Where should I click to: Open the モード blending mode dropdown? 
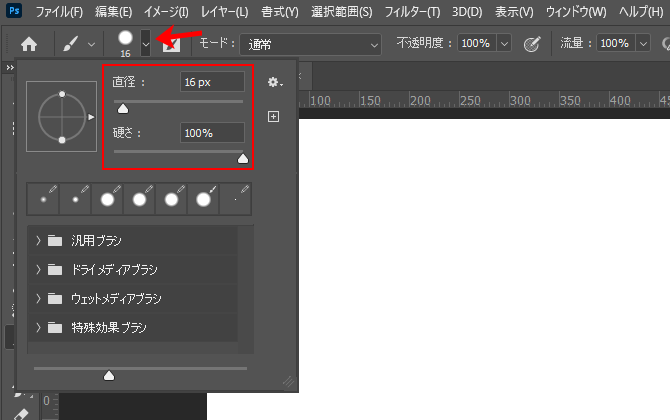pos(311,44)
